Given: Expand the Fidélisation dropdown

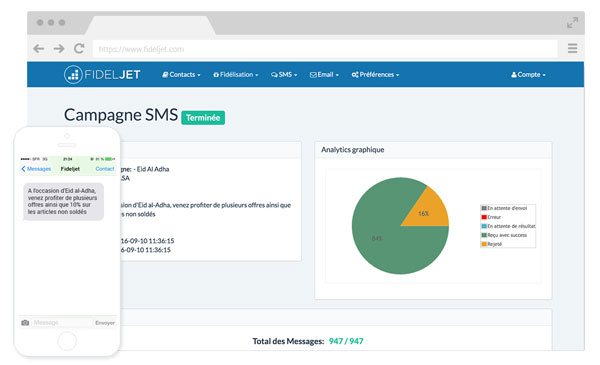Looking at the screenshot, I should click(236, 75).
